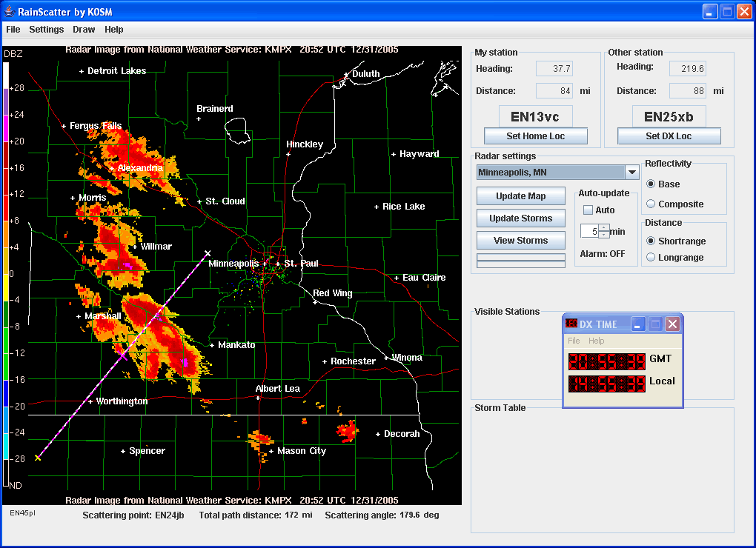This screenshot has width=756, height=548.
Task: Click the Set Home Loc button
Action: (x=535, y=136)
